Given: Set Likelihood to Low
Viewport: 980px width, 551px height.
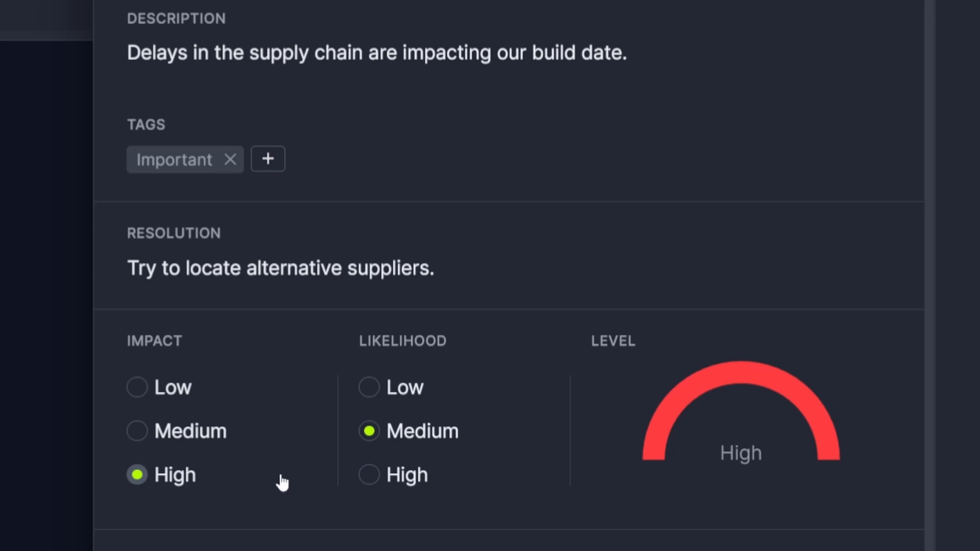Looking at the screenshot, I should tap(369, 387).
